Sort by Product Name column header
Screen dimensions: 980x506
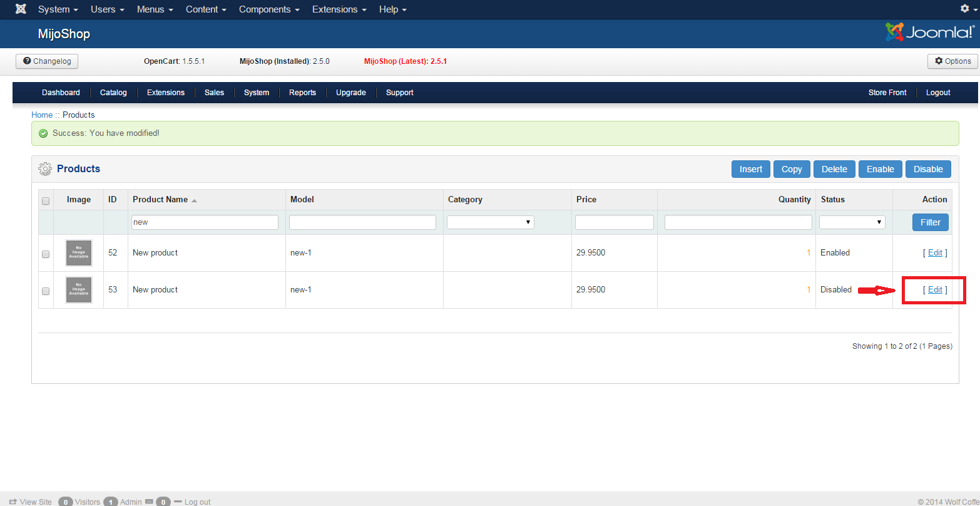[160, 200]
